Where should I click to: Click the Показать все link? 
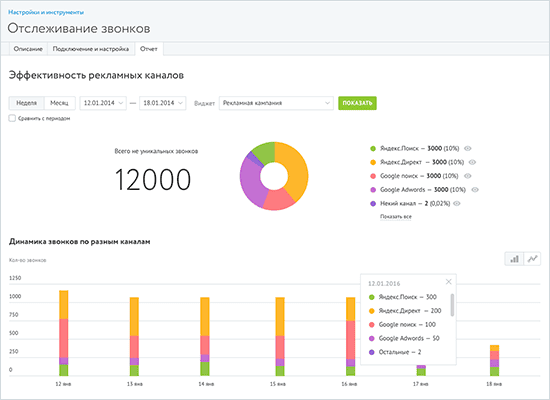[396, 217]
